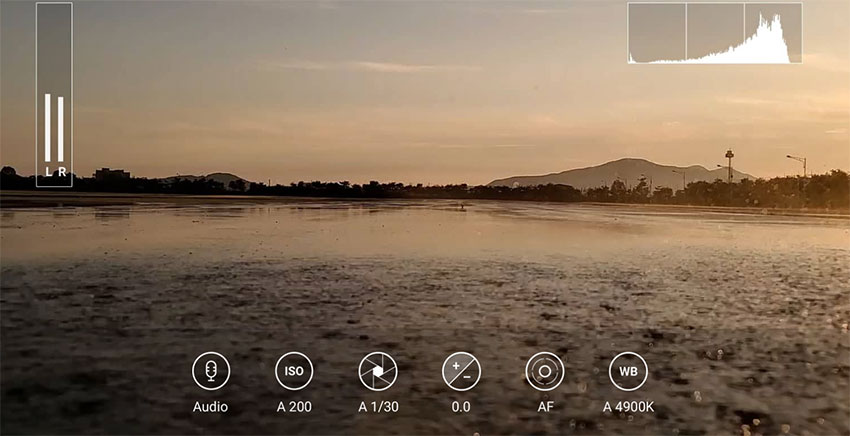The height and width of the screenshot is (436, 850).
Task: Click the "Audio" label
Action: 210,407
